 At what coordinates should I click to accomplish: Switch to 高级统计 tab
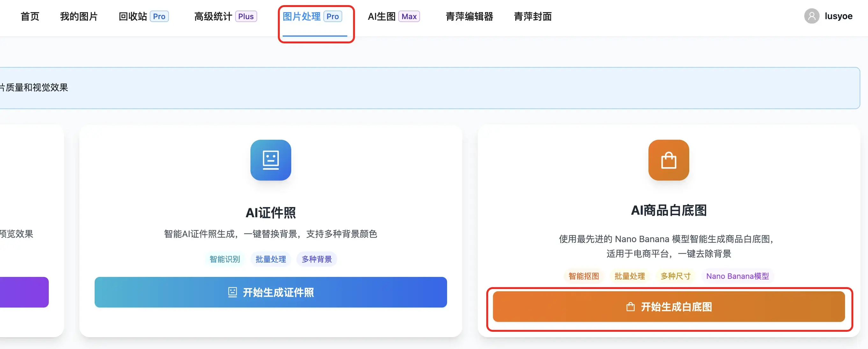coord(213,16)
